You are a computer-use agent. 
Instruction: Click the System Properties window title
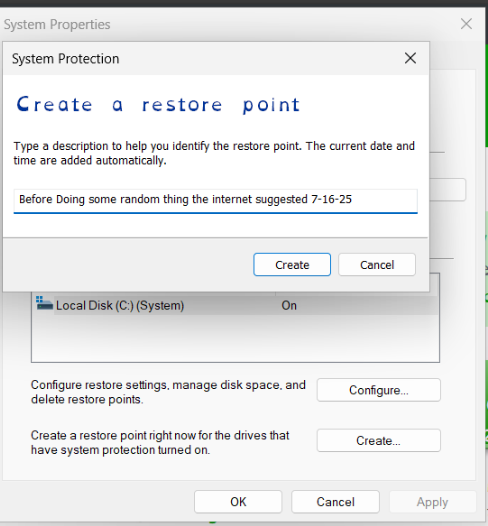(57, 24)
